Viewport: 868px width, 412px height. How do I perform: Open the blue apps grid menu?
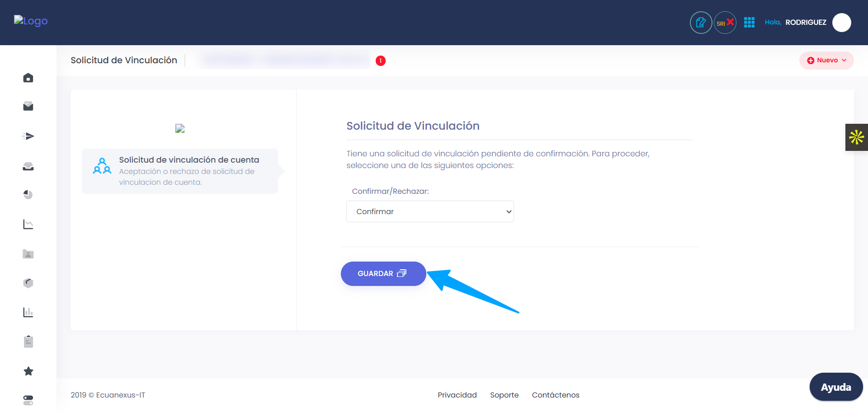point(749,23)
